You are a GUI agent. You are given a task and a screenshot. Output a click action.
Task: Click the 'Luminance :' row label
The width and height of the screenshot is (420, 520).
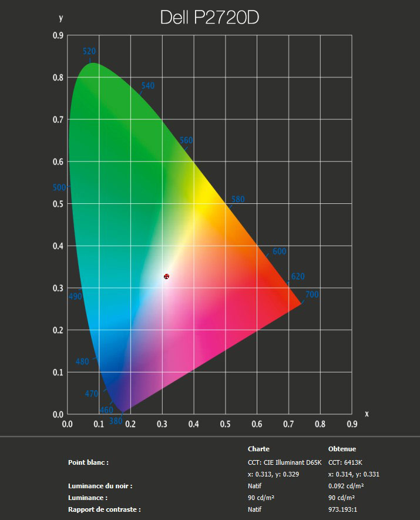[88, 498]
